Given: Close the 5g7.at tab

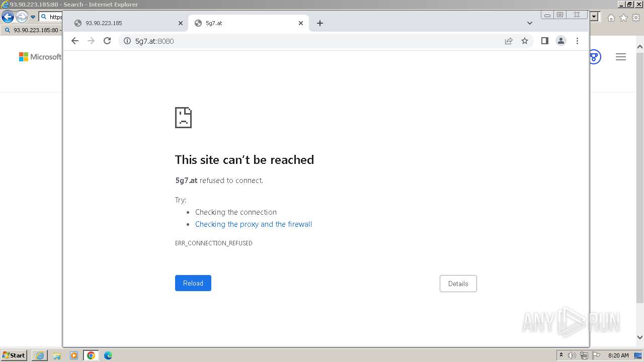Looking at the screenshot, I should click(301, 23).
